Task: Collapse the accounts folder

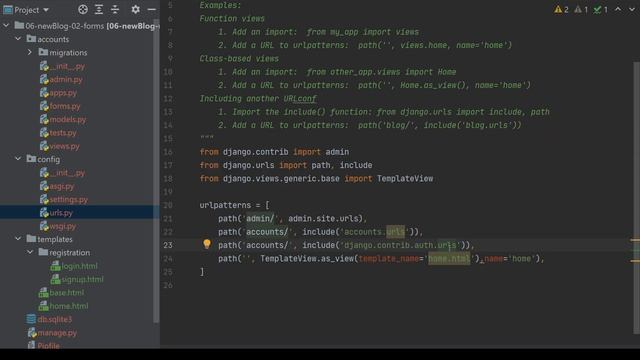Action: coord(18,39)
